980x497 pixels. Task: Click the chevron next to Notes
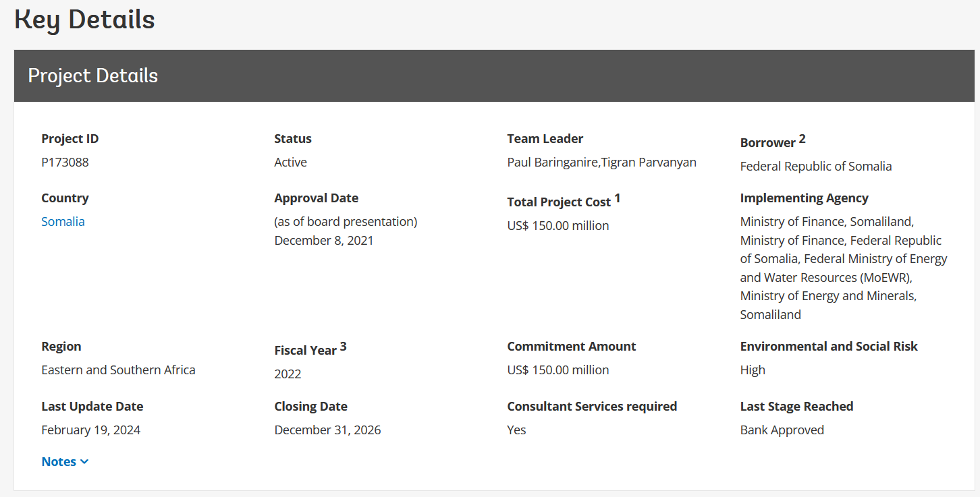pos(84,462)
